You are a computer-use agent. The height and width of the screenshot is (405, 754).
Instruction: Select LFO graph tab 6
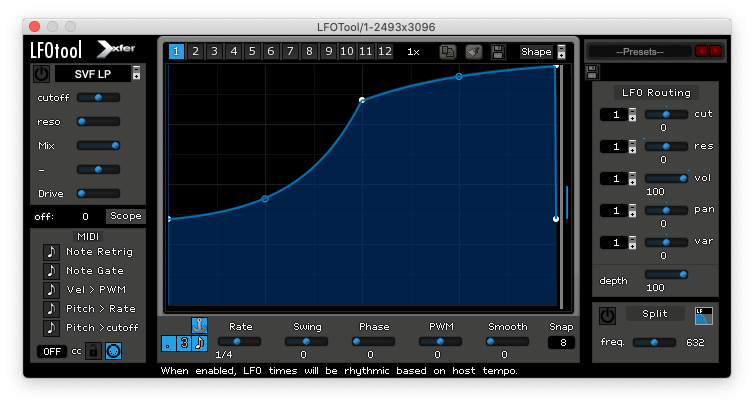coord(271,51)
